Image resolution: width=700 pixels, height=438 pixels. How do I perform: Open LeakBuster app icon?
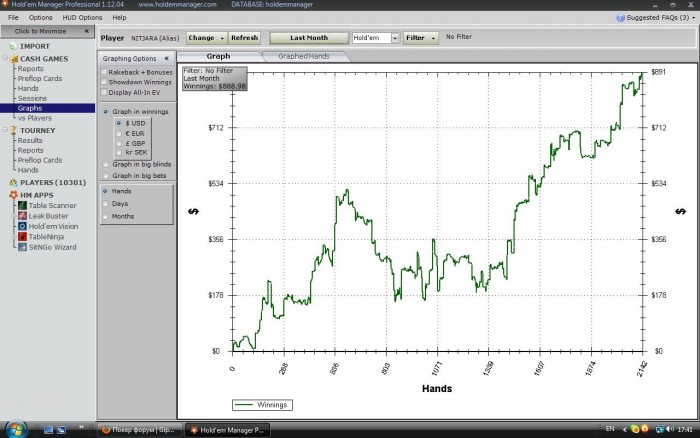pos(22,216)
